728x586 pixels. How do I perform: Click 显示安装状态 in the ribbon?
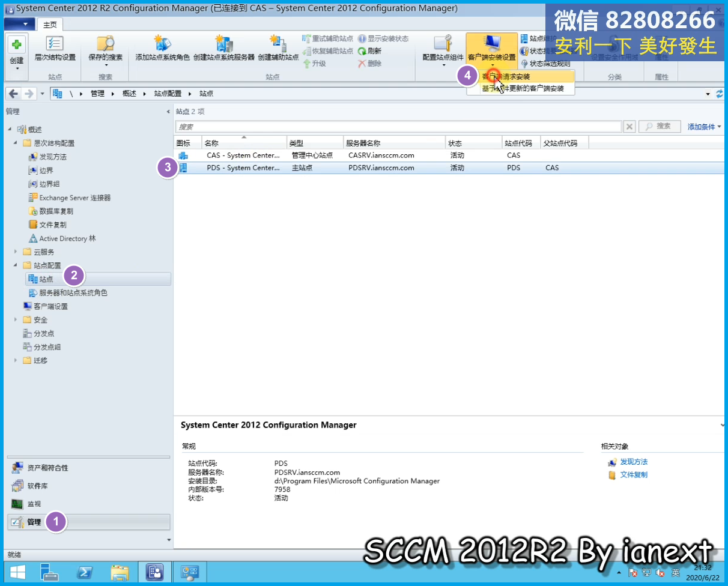pos(383,38)
